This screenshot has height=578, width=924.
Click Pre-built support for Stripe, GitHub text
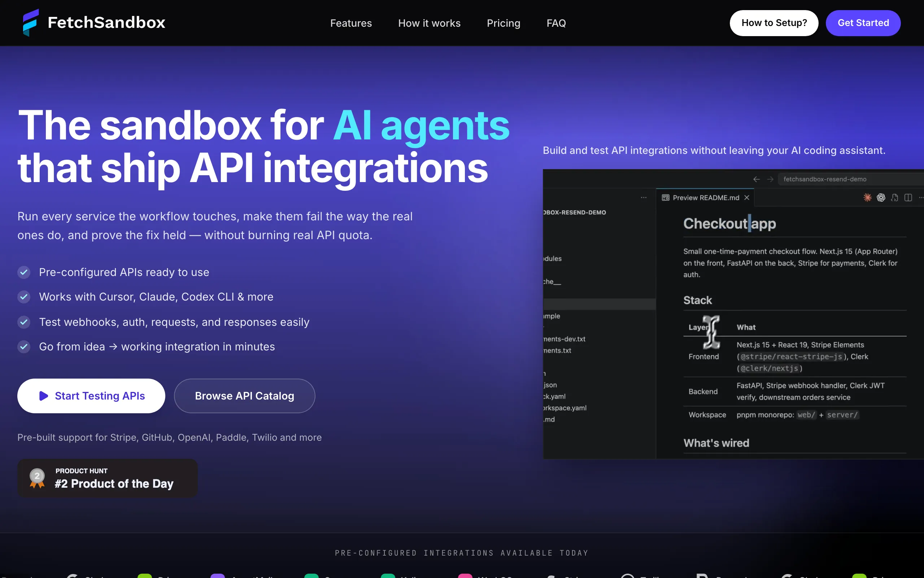(x=170, y=437)
